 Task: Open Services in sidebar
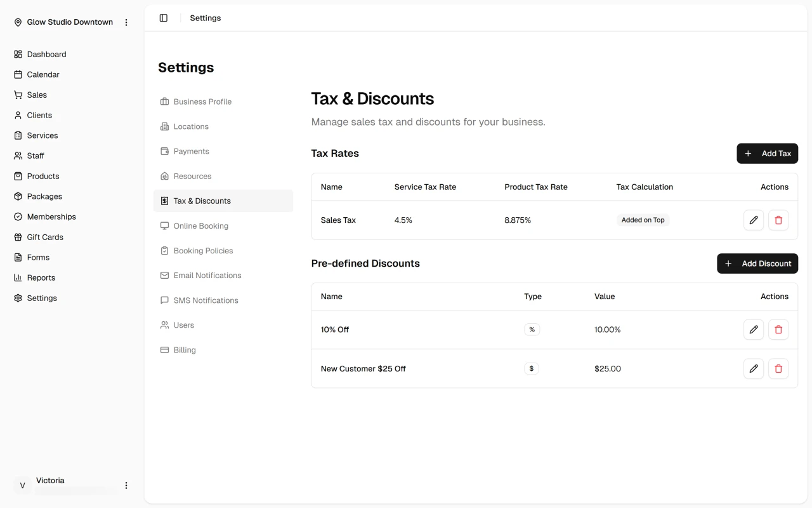pos(72,136)
